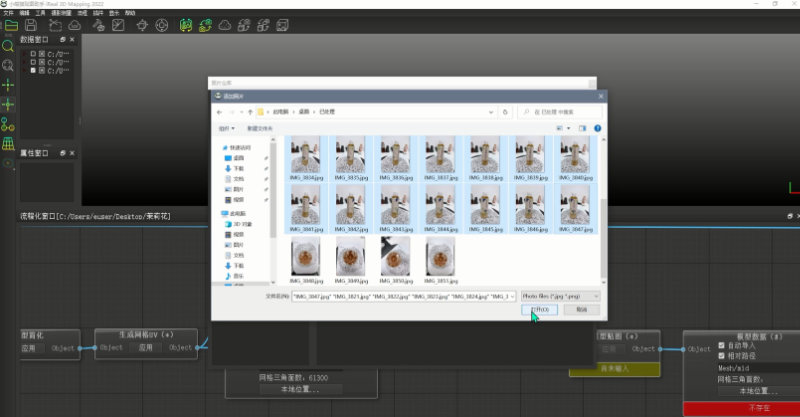Open the 工具 (Tools) menu
This screenshot has width=800, height=417.
tap(41, 13)
